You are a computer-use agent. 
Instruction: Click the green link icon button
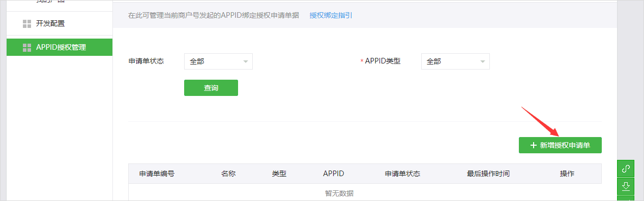(626, 168)
